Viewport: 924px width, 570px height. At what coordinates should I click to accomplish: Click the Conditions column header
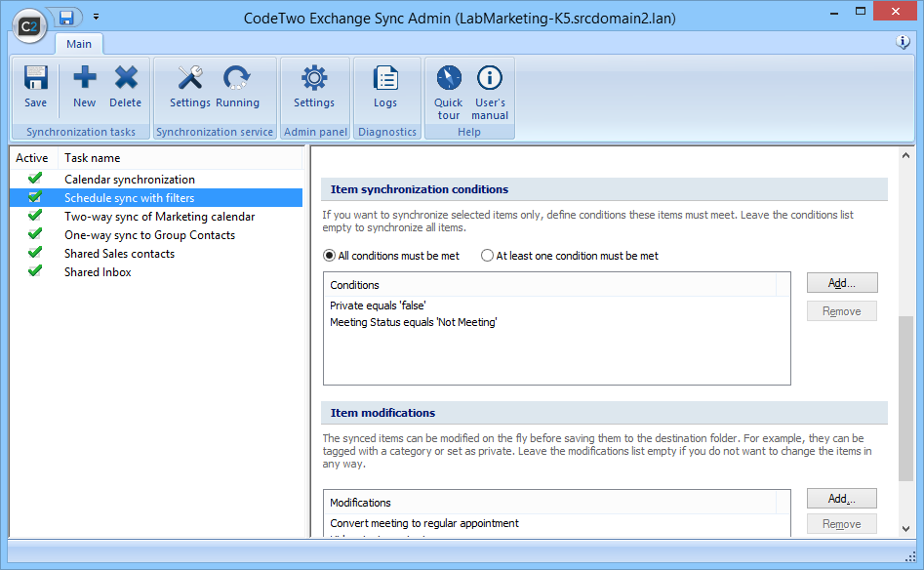pos(549,285)
